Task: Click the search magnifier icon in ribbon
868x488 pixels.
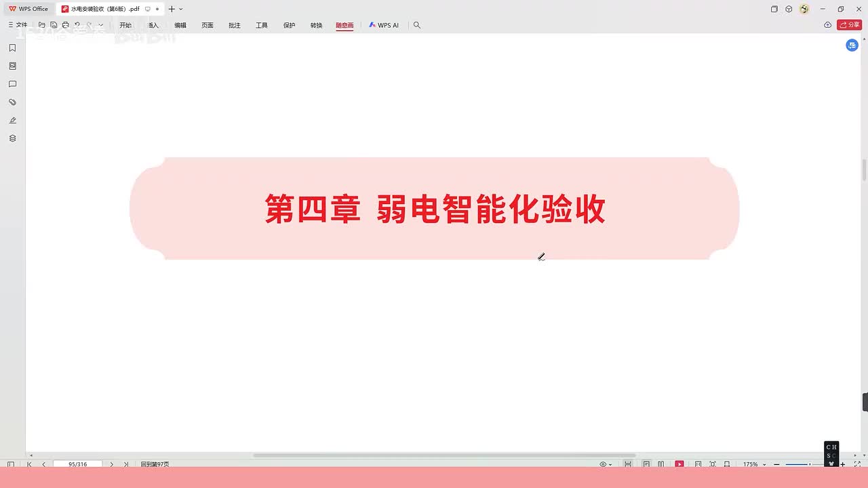Action: coord(417,25)
